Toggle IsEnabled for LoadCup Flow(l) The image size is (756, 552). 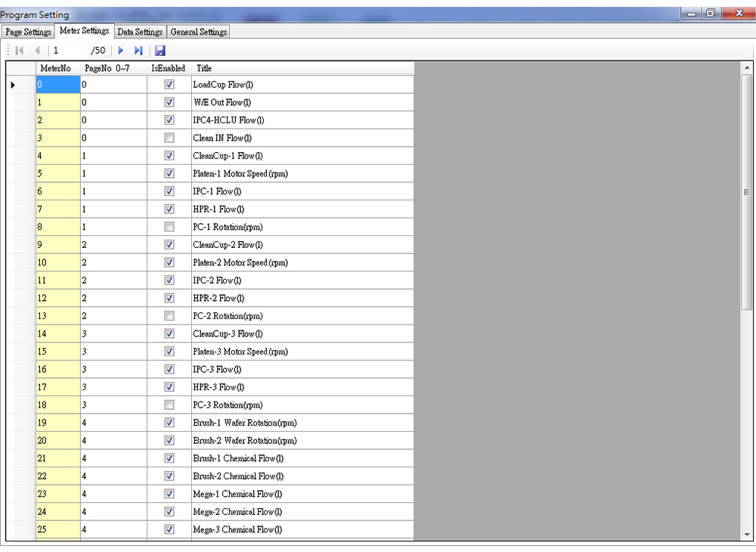tap(169, 85)
